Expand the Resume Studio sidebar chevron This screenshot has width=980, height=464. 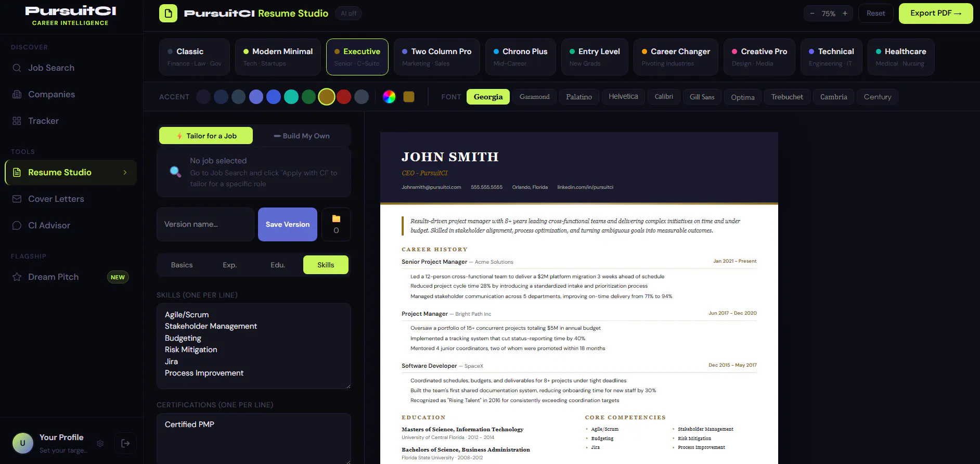[x=125, y=173]
